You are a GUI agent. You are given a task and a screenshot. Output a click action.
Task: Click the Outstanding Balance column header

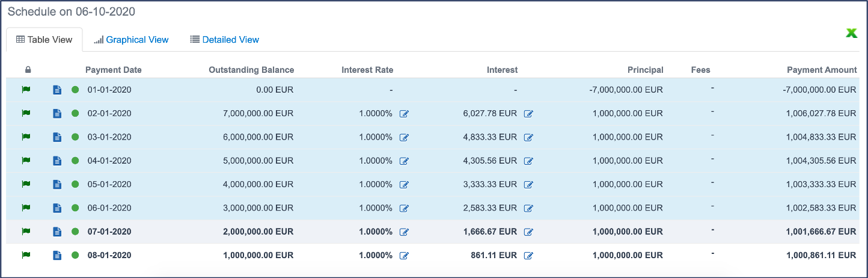pyautogui.click(x=251, y=70)
